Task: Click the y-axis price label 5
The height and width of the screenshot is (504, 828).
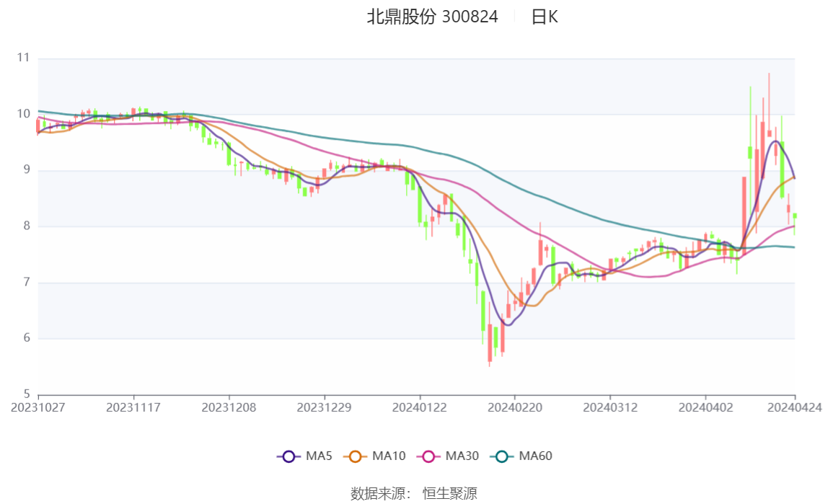Action: [x=25, y=394]
